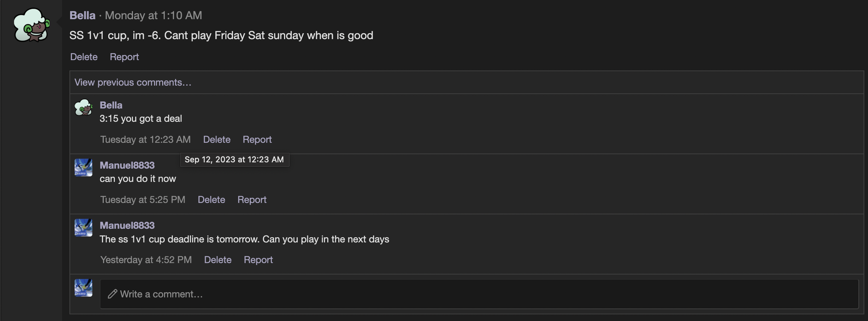Click Manuel8833's avatar beside 'can you do it now'

(83, 168)
